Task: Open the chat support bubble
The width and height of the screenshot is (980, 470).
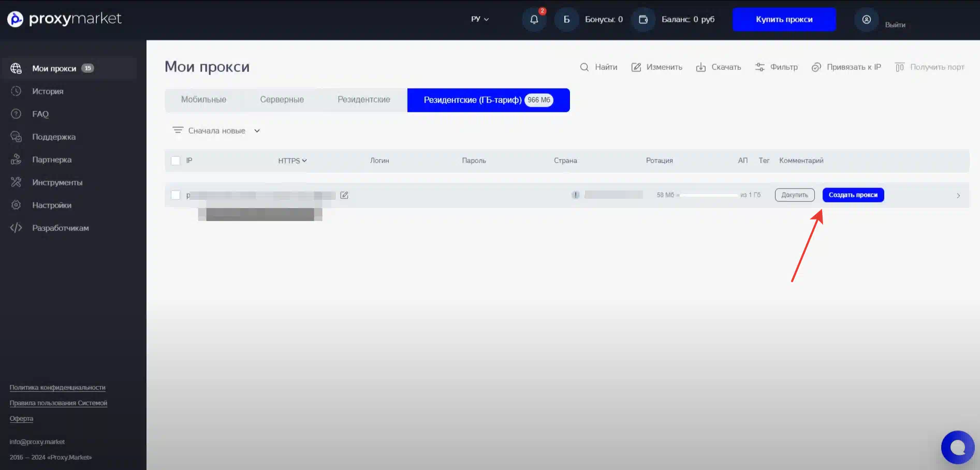Action: pos(958,447)
